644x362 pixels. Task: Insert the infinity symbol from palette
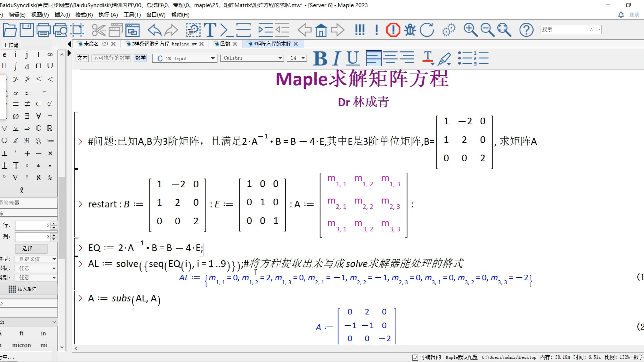(50, 55)
